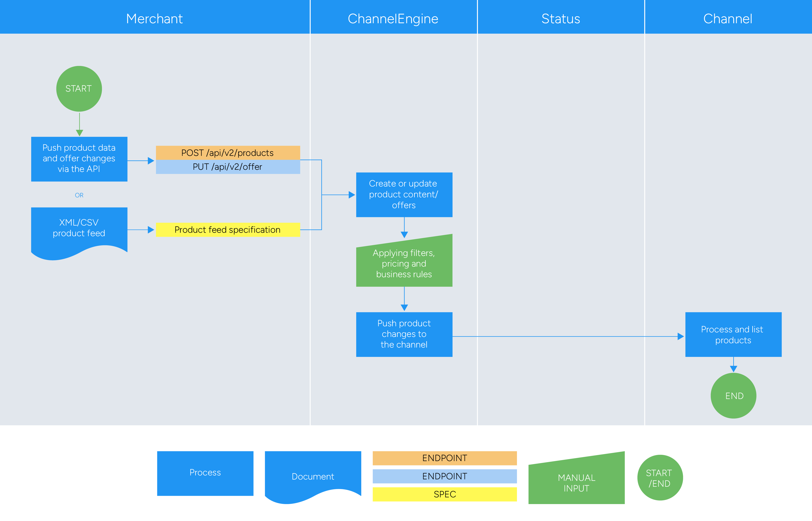Image resolution: width=812 pixels, height=521 pixels.
Task: Click the legend Document shape
Action: pos(313,474)
